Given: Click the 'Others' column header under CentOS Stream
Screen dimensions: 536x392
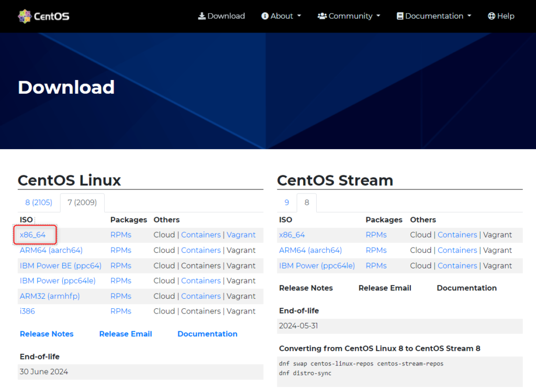Looking at the screenshot, I should [x=423, y=220].
